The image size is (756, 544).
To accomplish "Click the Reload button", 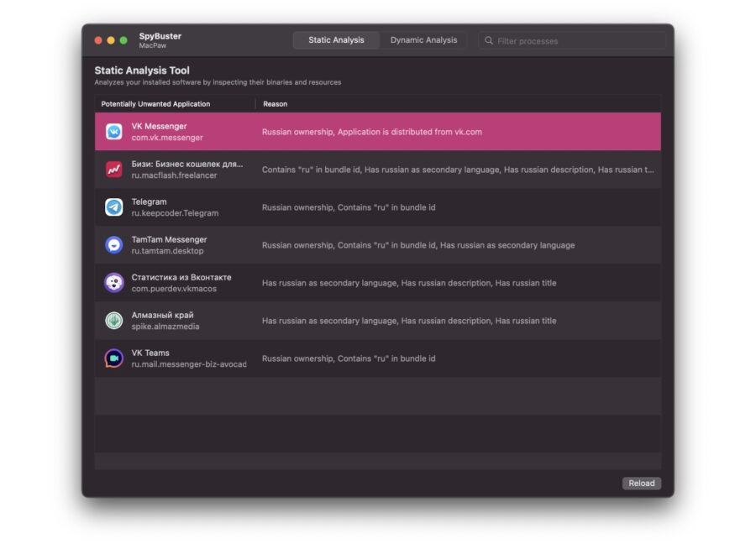I will point(641,484).
